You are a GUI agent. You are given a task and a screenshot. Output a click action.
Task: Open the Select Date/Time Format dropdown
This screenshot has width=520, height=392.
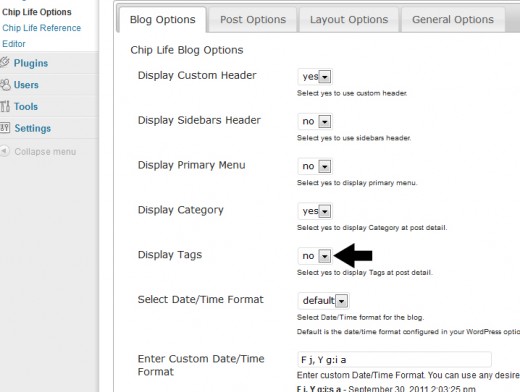point(323,301)
